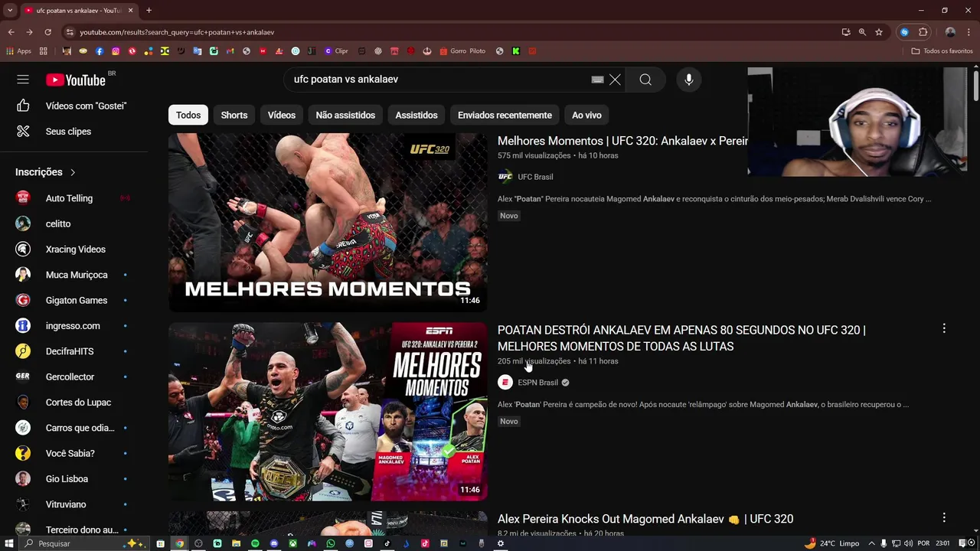Bookmark this page with the star icon

(879, 32)
